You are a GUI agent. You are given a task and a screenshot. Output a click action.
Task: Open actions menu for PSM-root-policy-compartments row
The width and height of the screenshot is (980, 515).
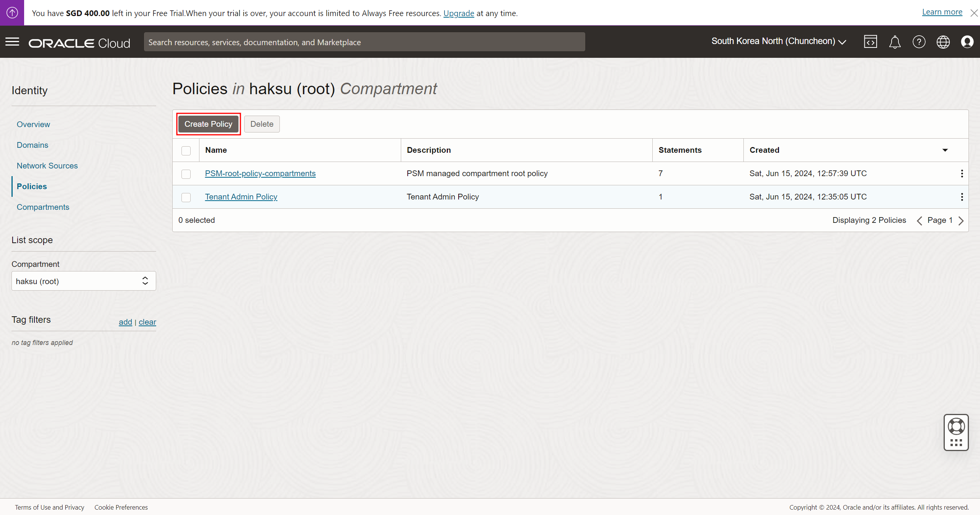[x=962, y=173]
